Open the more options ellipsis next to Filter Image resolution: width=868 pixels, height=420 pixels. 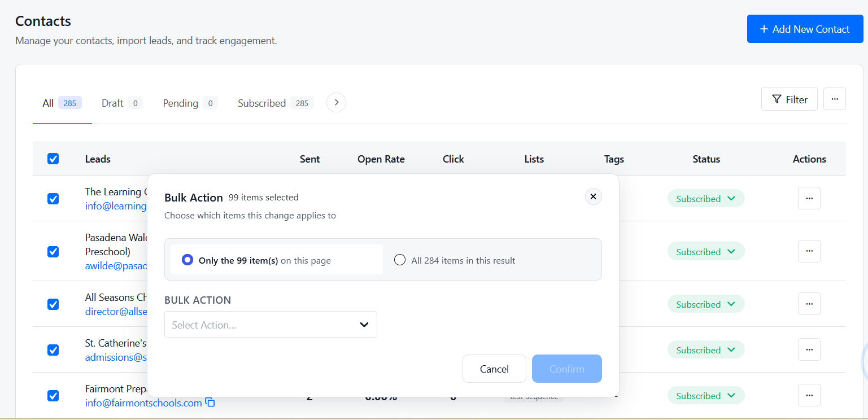coord(835,99)
